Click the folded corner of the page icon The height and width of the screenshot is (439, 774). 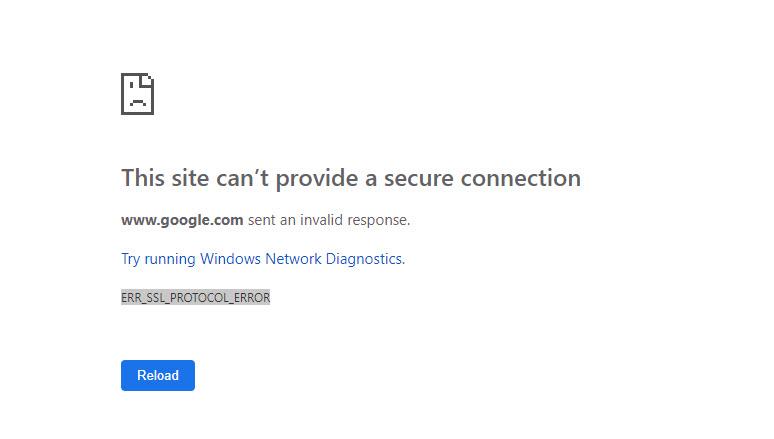(148, 80)
